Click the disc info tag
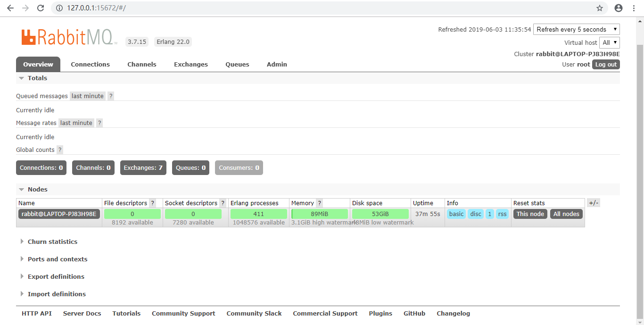Viewport: 644px width, 325px height. 476,214
